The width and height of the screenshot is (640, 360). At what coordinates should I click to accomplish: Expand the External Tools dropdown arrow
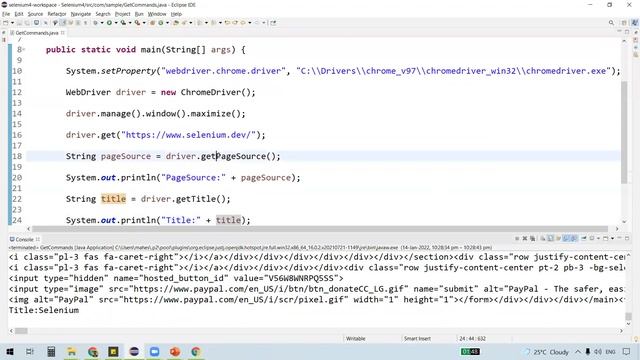click(144, 23)
